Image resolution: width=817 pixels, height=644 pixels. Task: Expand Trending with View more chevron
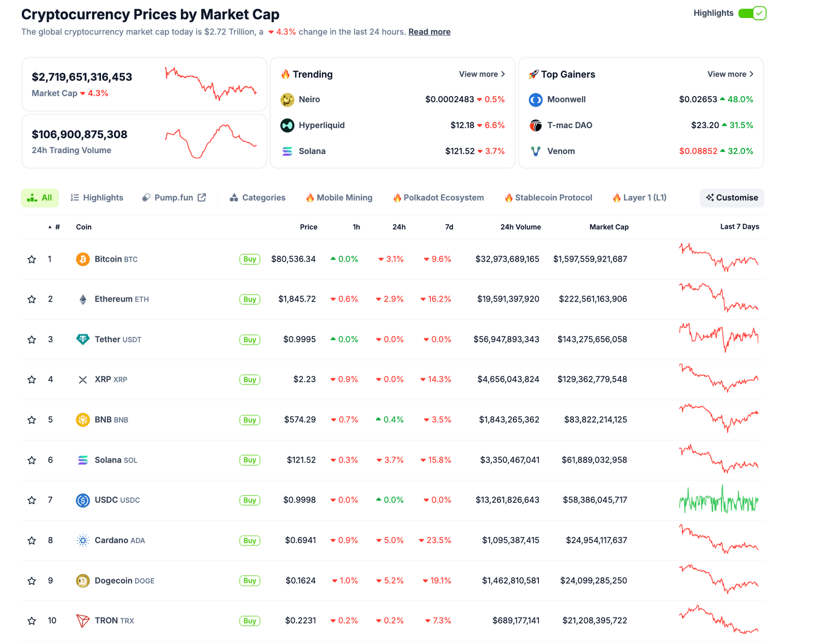click(502, 74)
